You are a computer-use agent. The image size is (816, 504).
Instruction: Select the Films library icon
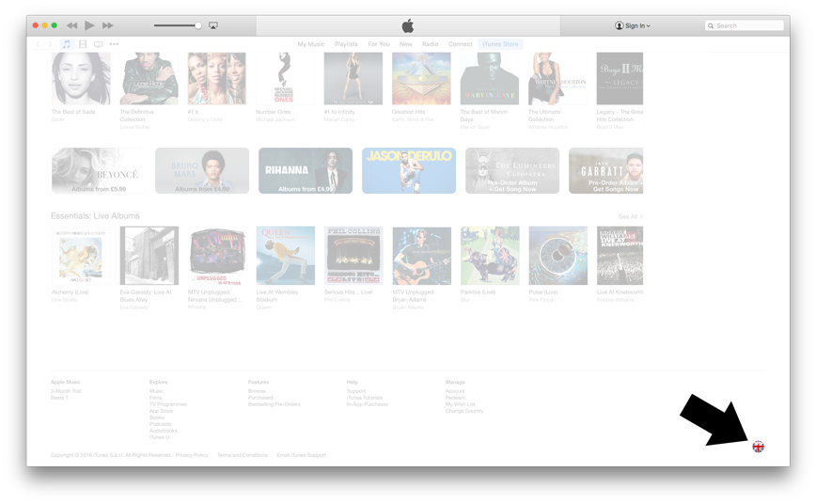pos(83,44)
